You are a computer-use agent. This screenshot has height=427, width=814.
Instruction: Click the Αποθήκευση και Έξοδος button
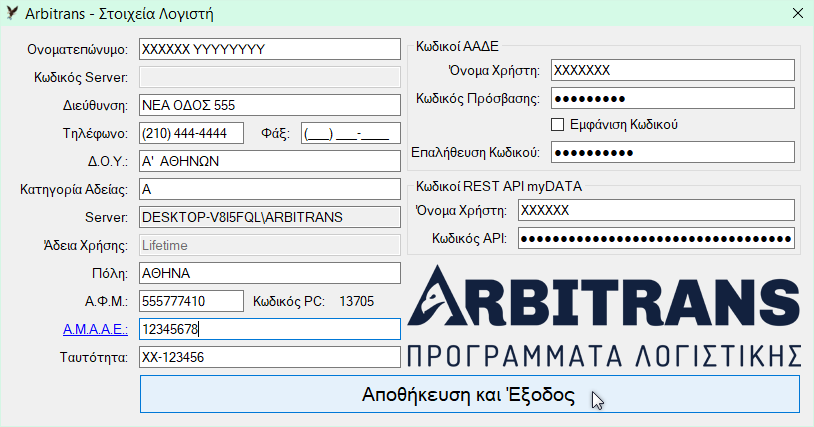coord(470,394)
